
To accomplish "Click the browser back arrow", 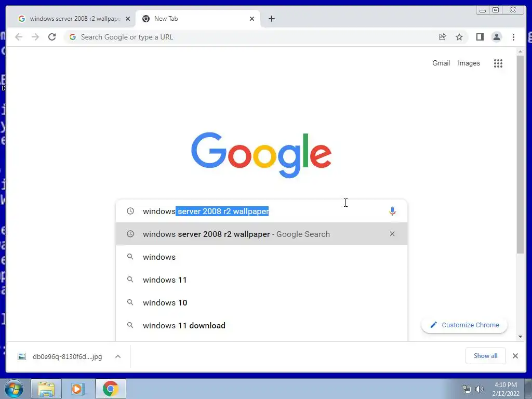I will pos(19,37).
